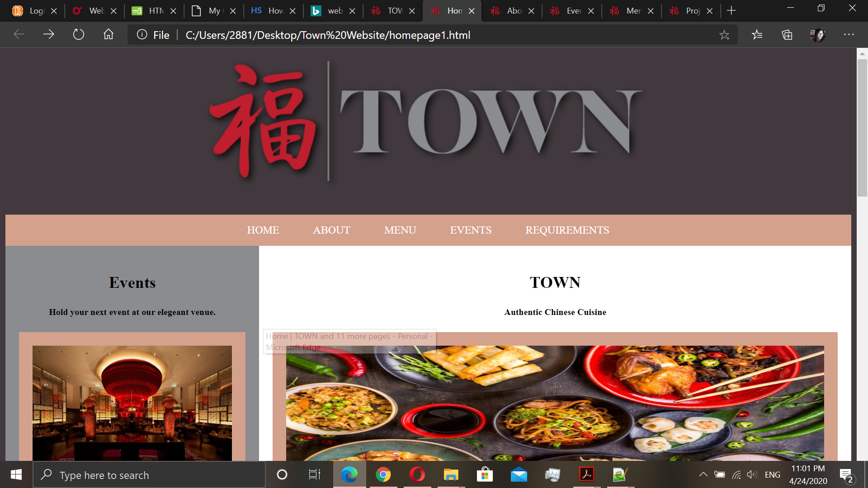This screenshot has height=488, width=868.
Task: Click the Authentic Chinese Cuisine text
Action: point(555,312)
